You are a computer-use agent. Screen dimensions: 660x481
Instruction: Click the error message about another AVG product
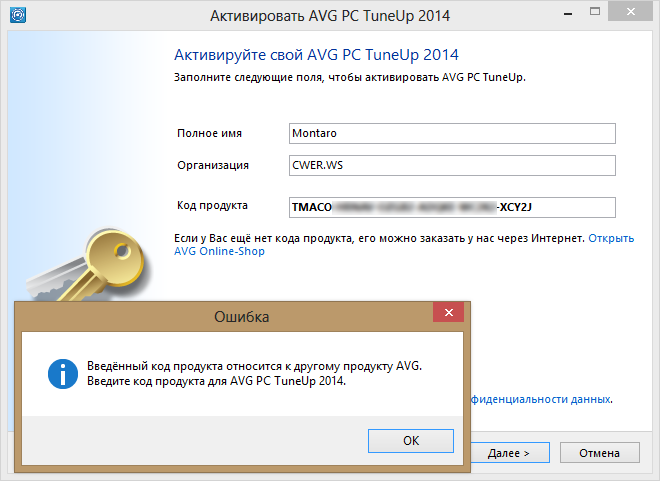click(x=254, y=374)
